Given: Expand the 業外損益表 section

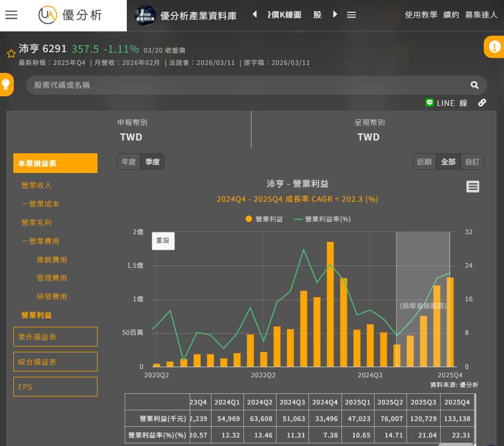Looking at the screenshot, I should point(55,337).
